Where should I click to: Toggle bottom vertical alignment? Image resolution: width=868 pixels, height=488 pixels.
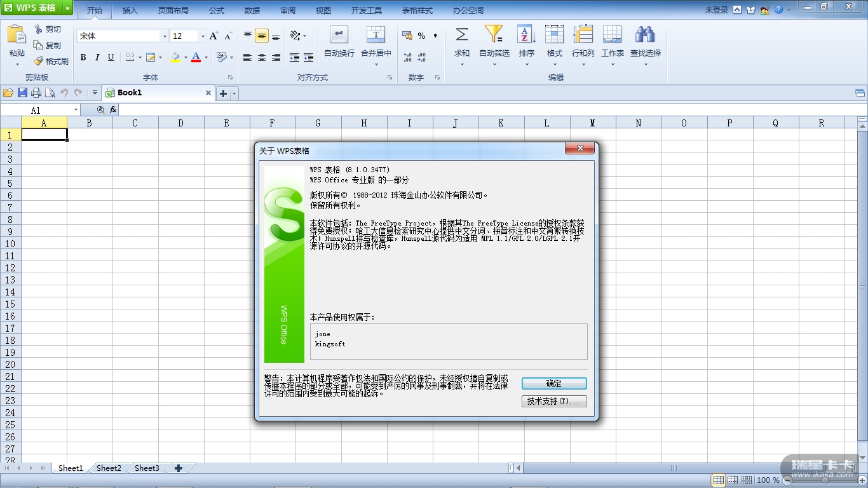(276, 36)
